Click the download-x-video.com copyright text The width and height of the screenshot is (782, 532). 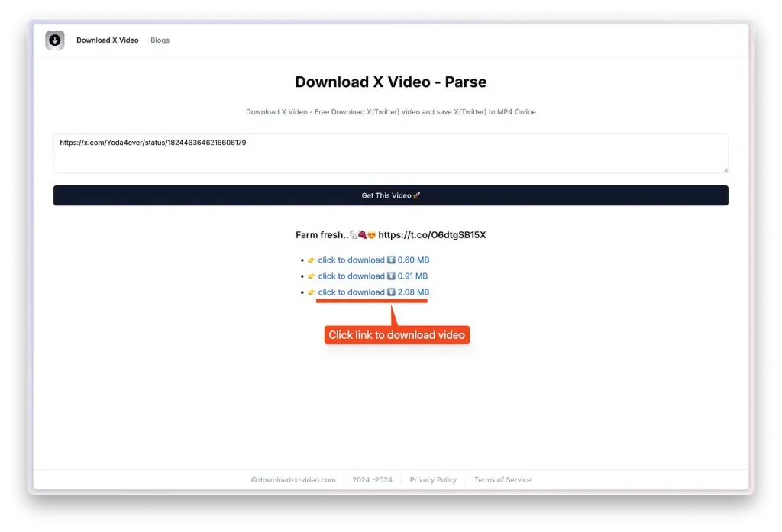click(x=293, y=480)
